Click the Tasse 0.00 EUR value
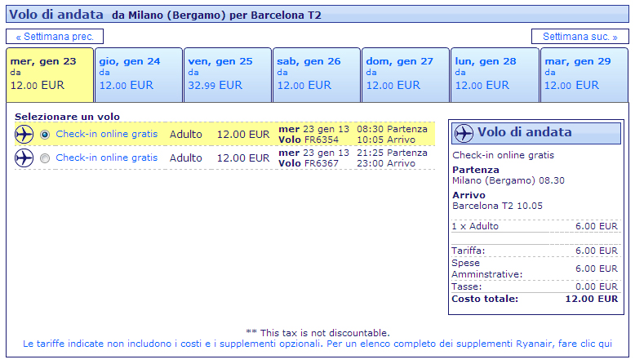The image size is (635, 364). [x=597, y=286]
